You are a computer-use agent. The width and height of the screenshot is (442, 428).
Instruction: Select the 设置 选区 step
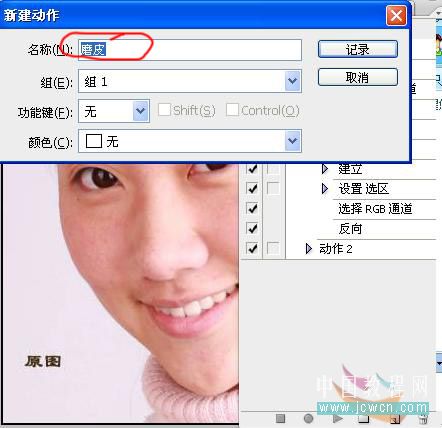364,189
